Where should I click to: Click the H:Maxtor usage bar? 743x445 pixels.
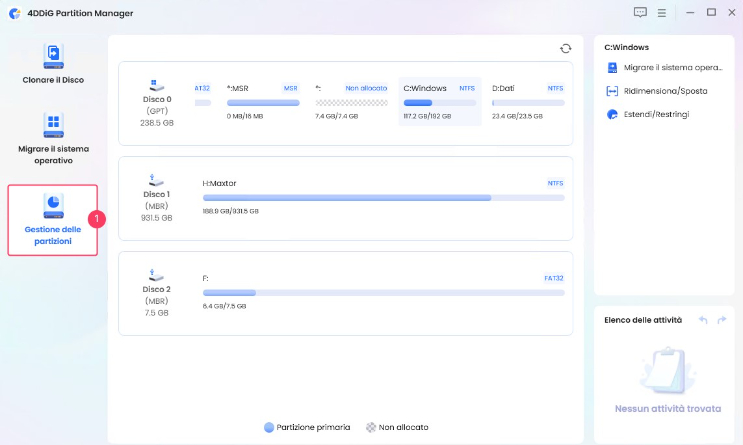[383, 198]
